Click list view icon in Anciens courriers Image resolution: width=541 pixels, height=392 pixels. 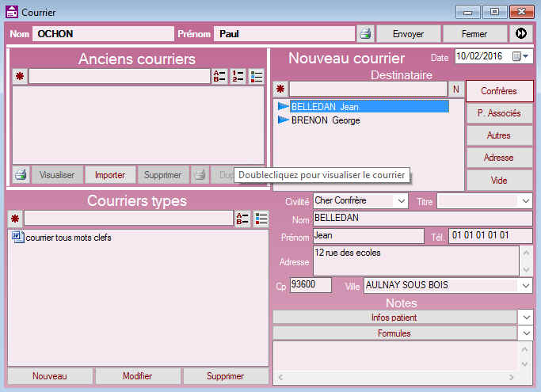257,77
